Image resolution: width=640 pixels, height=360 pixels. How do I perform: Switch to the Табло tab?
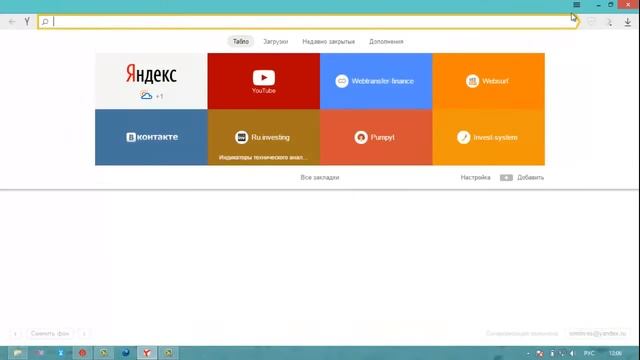click(x=241, y=41)
